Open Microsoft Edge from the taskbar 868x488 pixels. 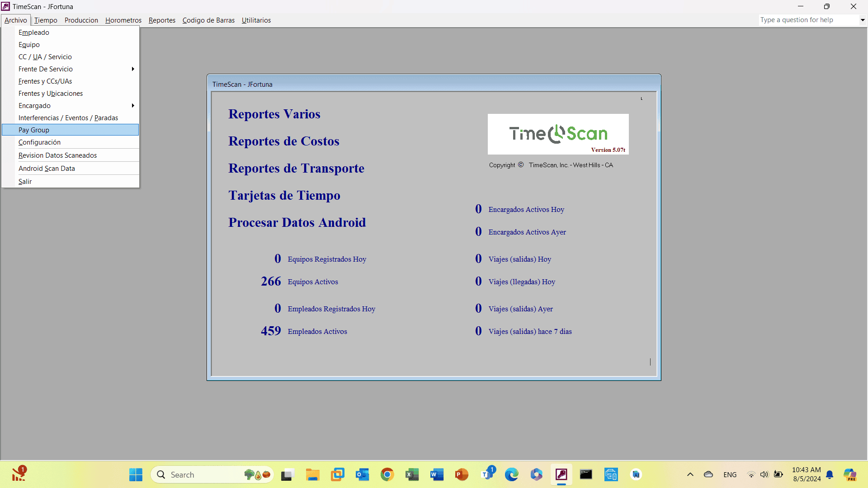(x=511, y=474)
